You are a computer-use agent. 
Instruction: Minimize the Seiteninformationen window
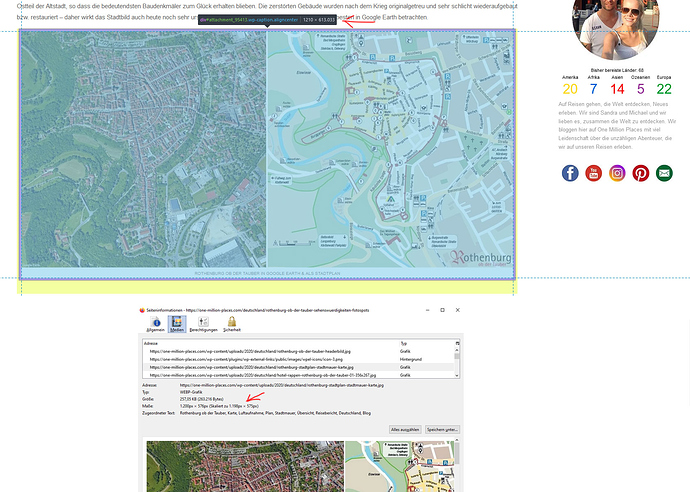[x=427, y=310]
